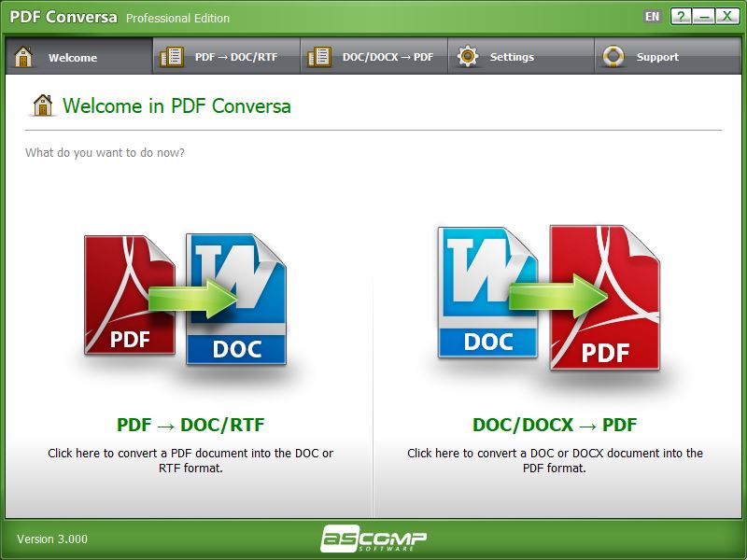747x560 pixels.
Task: Click the large DOC-to-PDF conversion graphic
Action: 551,299
